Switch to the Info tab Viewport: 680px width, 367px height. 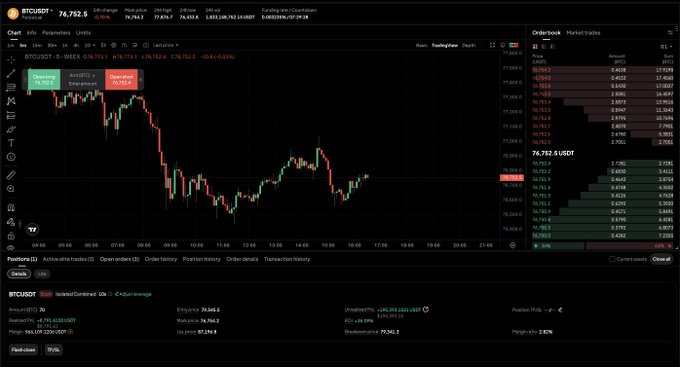tap(31, 33)
